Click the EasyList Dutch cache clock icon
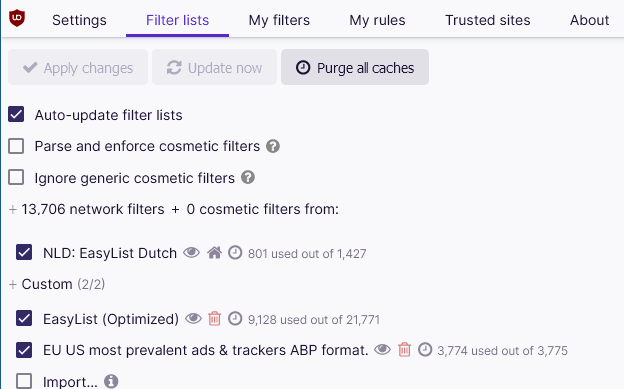Image resolution: width=624 pixels, height=389 pixels. click(x=235, y=252)
